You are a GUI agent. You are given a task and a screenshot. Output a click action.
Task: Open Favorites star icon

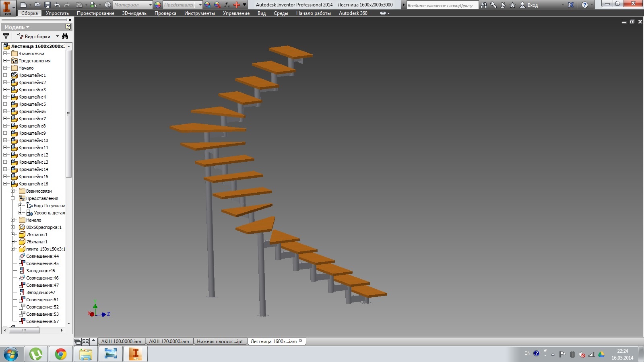pos(512,5)
